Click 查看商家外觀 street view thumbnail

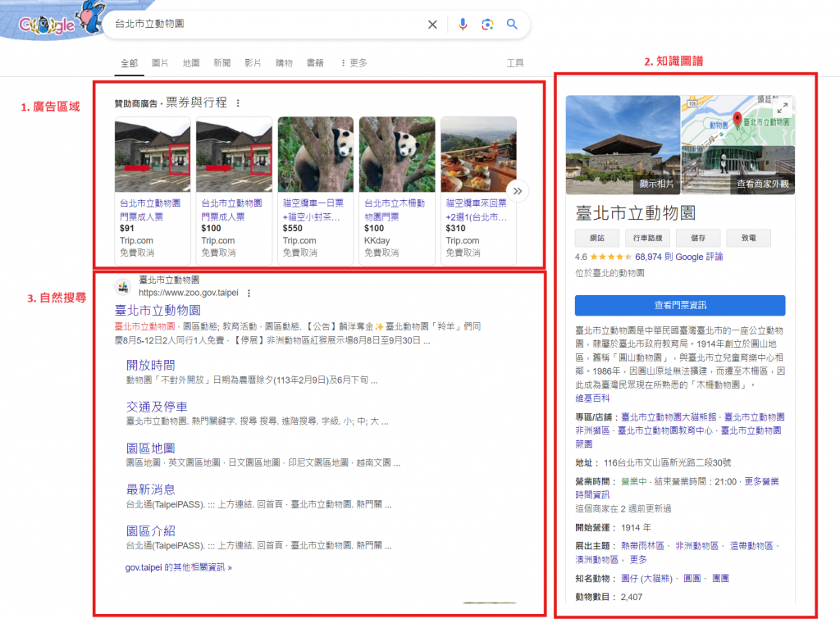762,184
